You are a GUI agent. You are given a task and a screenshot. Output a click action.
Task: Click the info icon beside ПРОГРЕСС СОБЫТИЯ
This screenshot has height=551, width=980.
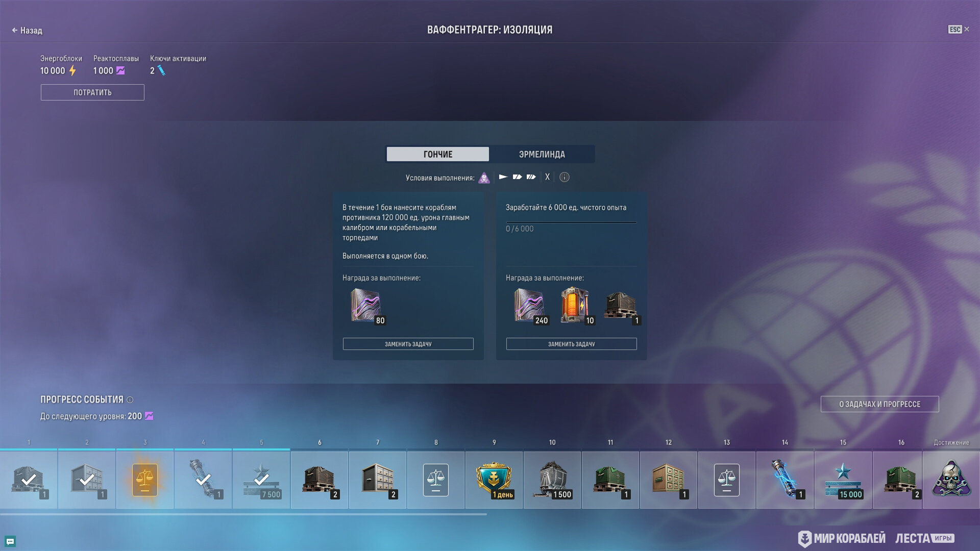coord(130,400)
